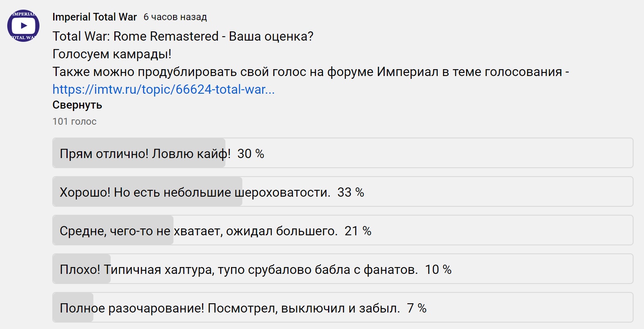Open the post via '6 часов назад' timestamp
The width and height of the screenshot is (644, 329).
click(x=175, y=17)
